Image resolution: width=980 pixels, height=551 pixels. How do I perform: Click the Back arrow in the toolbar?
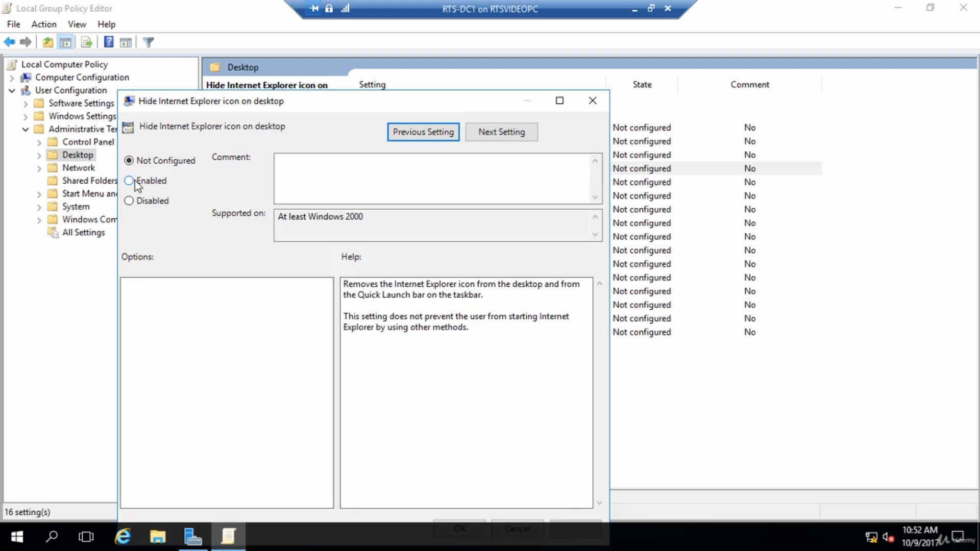click(x=9, y=42)
